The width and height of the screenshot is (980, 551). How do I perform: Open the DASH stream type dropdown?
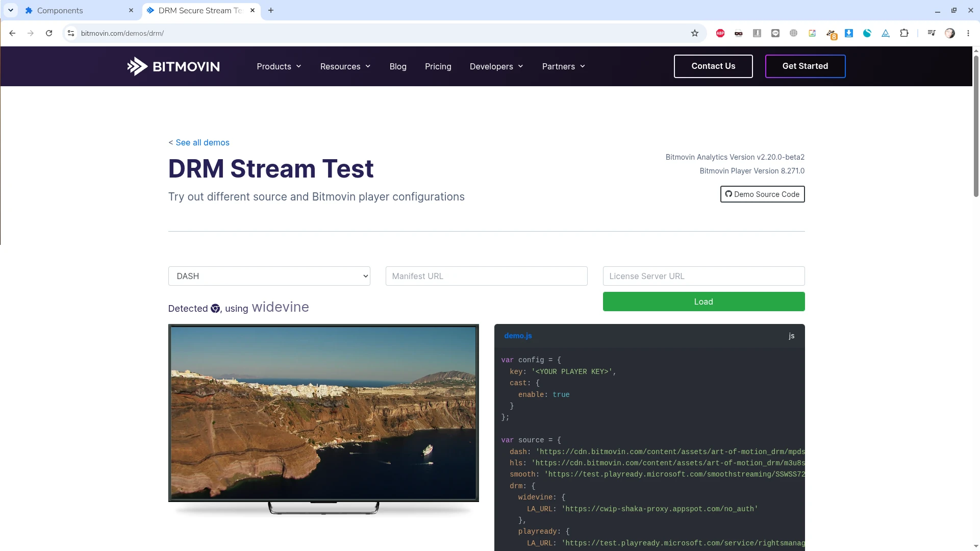(269, 276)
